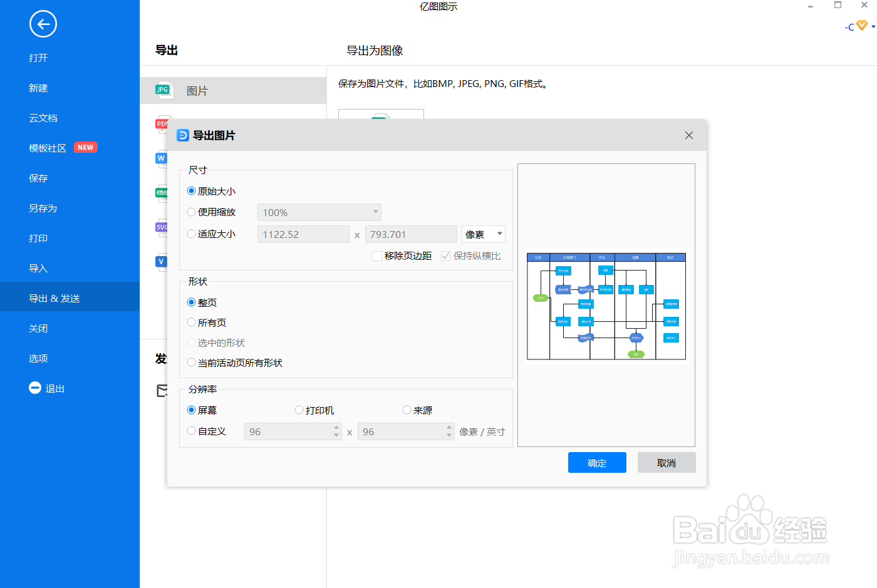The width and height of the screenshot is (877, 588).
Task: Select 新建 in the sidebar
Action: (38, 88)
